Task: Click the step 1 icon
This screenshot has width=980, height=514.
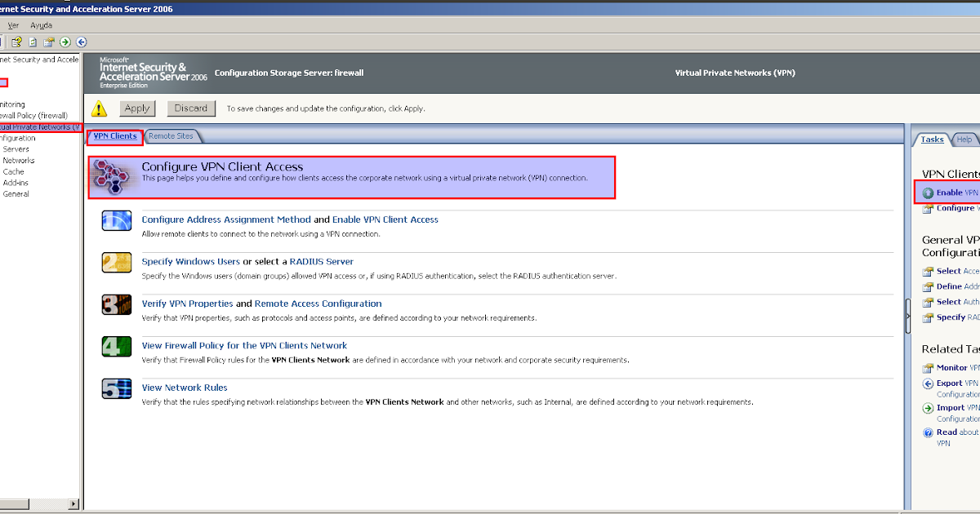Action: point(116,220)
